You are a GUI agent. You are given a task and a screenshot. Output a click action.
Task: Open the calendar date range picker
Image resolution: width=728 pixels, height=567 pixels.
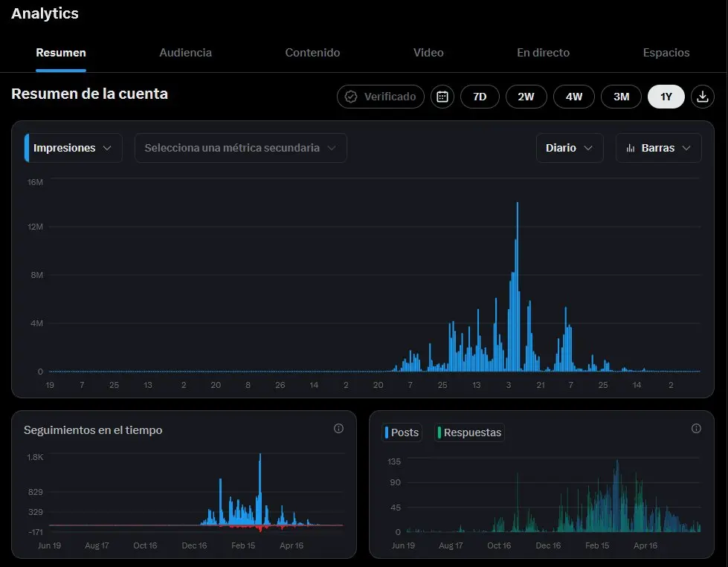coord(442,97)
